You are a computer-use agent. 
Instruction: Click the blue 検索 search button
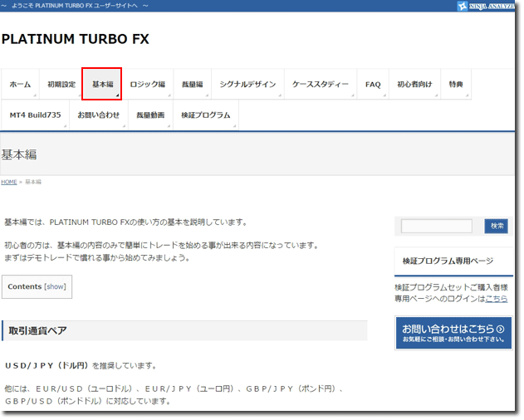coord(497,227)
